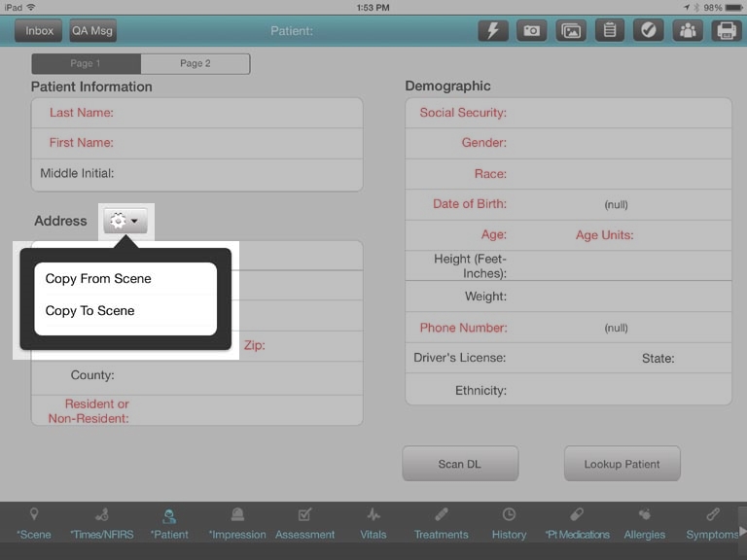Tap the lightning bolt quick action icon

(492, 31)
